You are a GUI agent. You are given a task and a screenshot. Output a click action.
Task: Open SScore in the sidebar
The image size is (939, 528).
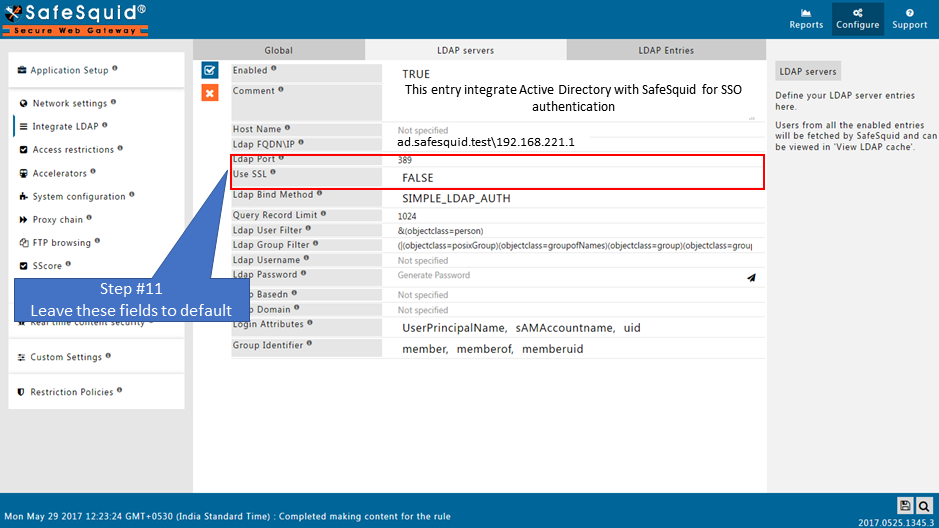(47, 266)
